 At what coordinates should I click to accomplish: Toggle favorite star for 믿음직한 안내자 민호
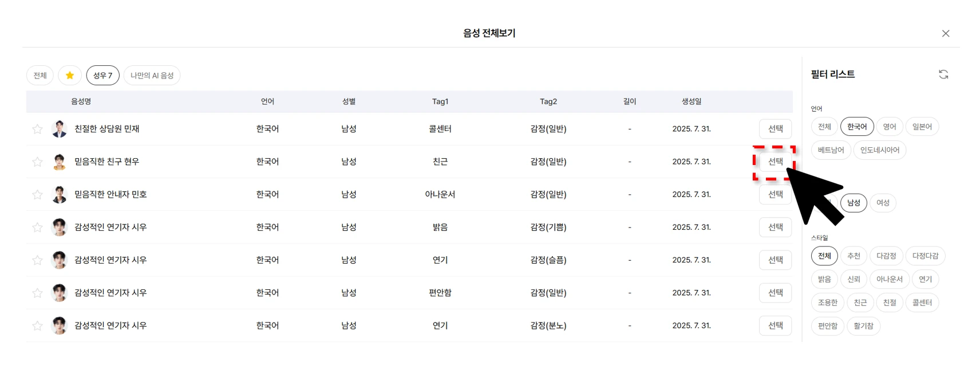(x=37, y=195)
